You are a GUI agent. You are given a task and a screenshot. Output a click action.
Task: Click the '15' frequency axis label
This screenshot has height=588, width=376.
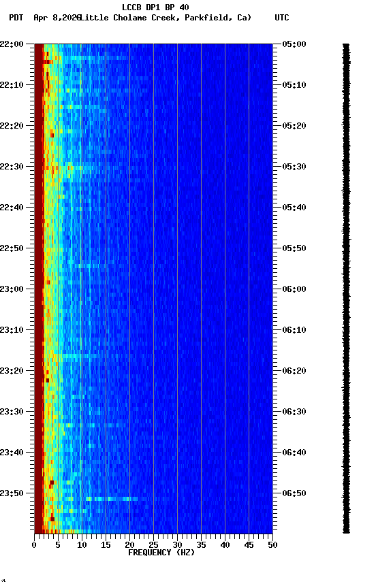pos(106,545)
